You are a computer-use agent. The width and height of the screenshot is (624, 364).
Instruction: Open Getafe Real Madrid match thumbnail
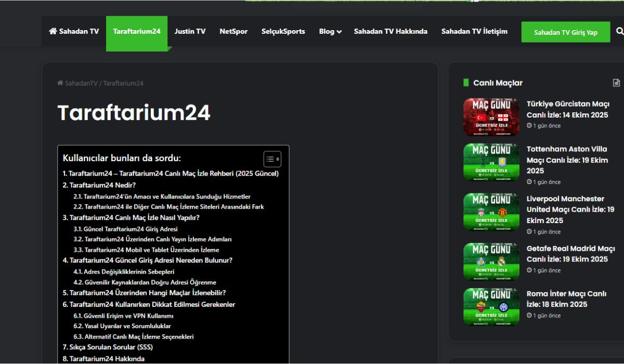click(491, 262)
